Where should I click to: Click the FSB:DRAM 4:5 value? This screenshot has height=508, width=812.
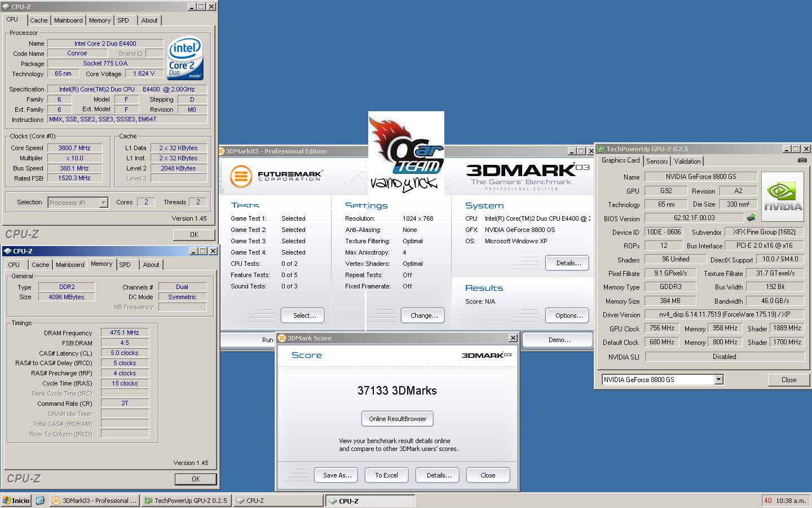point(125,343)
